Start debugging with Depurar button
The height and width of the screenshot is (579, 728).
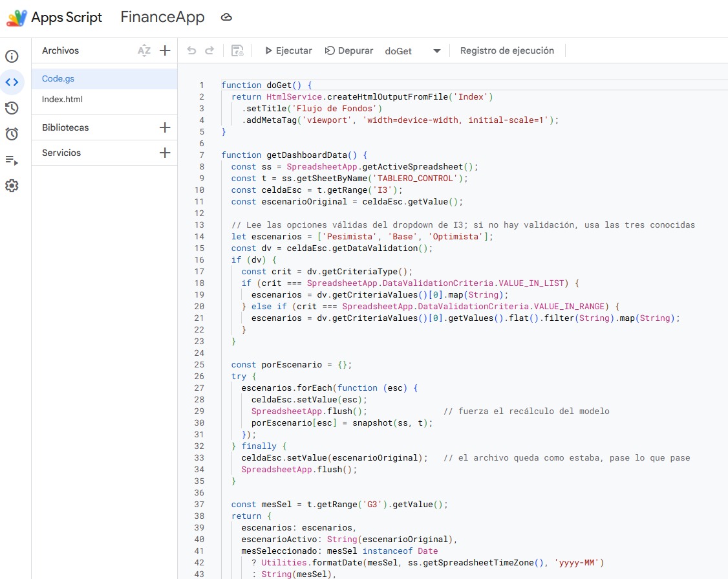click(x=349, y=50)
